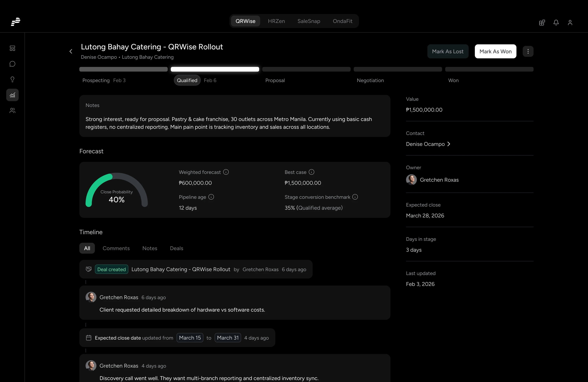Open the dashboard grid icon in sidebar
The width and height of the screenshot is (588, 382).
click(x=12, y=48)
